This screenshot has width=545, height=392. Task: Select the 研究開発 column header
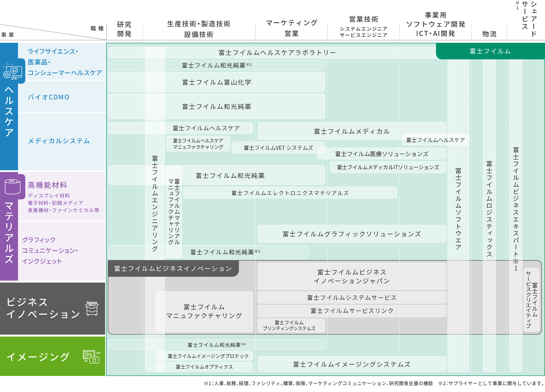(124, 29)
